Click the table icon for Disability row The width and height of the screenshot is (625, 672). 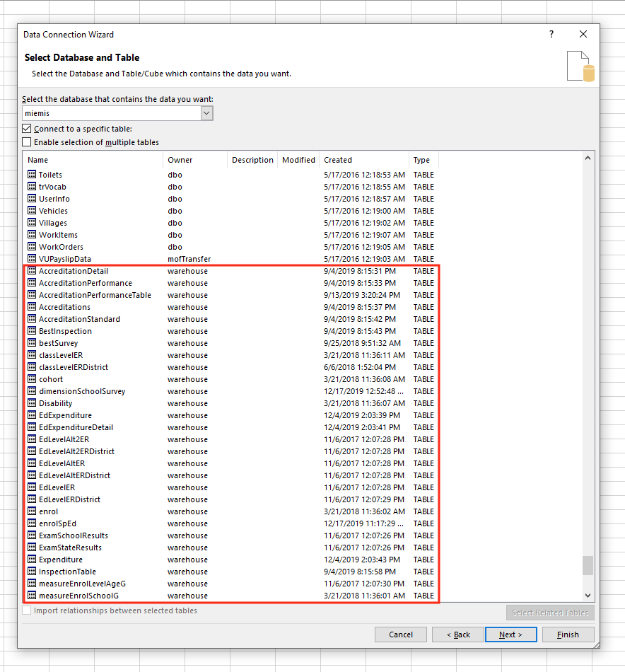pyautogui.click(x=32, y=403)
